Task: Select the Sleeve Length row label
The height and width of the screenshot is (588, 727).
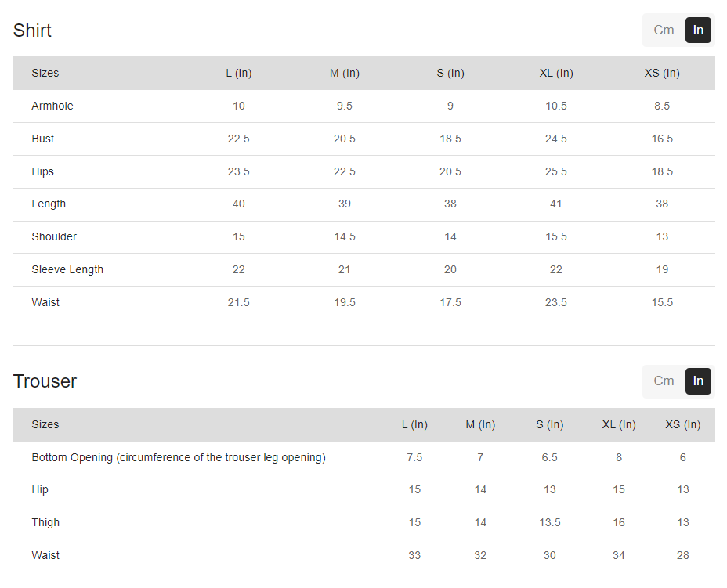Action: pyautogui.click(x=67, y=270)
